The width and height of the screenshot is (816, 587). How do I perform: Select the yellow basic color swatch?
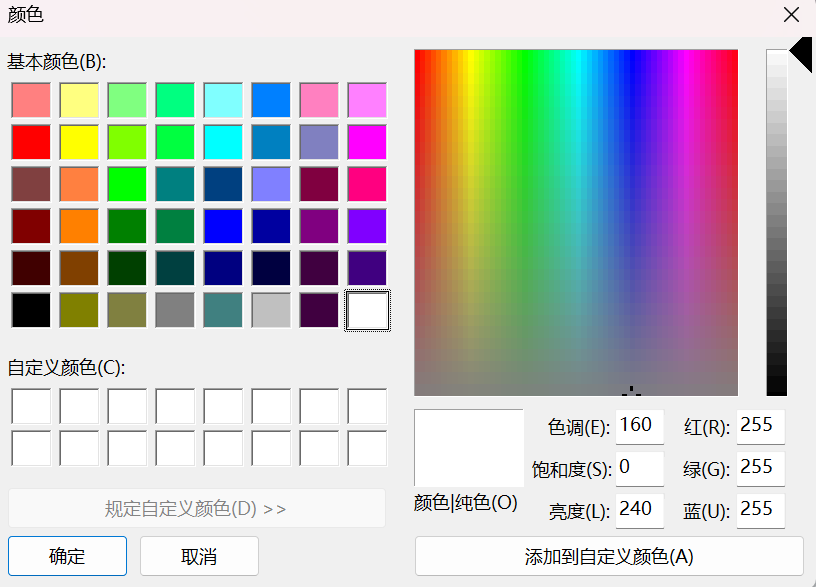tap(78, 141)
